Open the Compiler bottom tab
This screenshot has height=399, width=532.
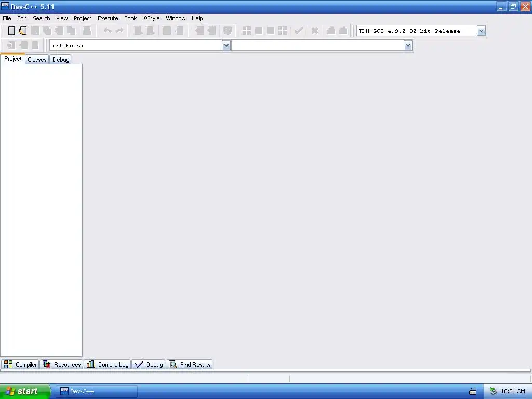20,364
